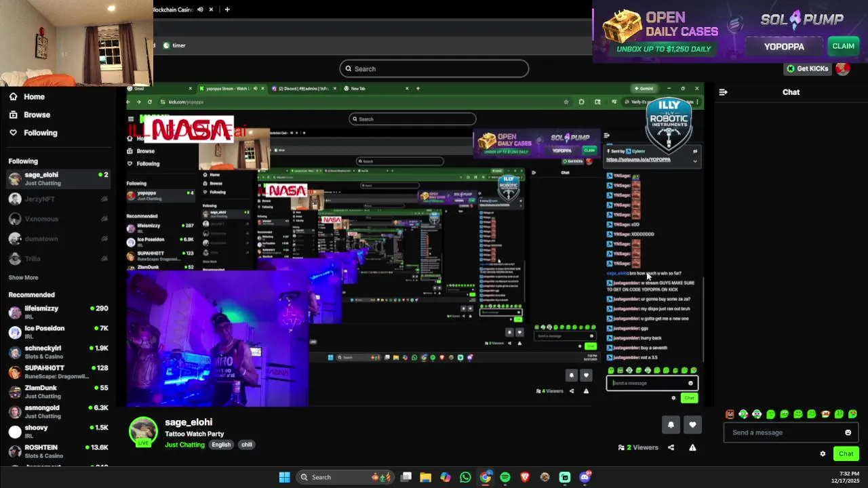The height and width of the screenshot is (488, 868).
Task: Share the sage_elohi stream
Action: point(671,447)
